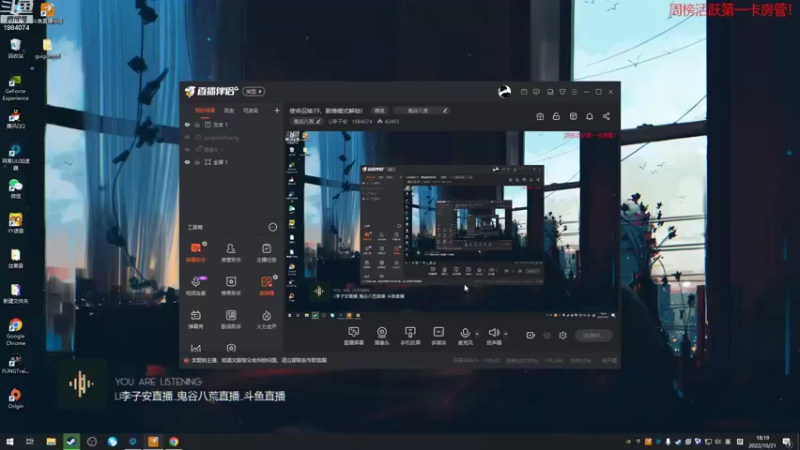Open Chrome from the taskbar
Screen dimensions: 800x450
coord(173,441)
